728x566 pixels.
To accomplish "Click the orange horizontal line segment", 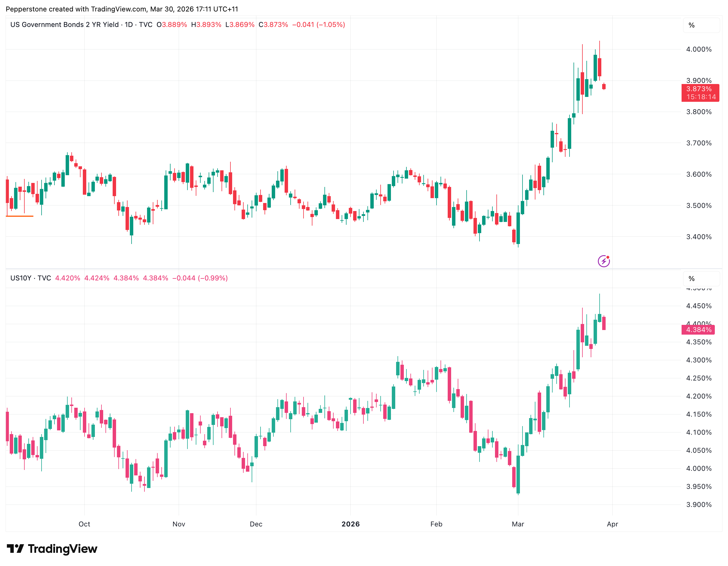I will [19, 216].
